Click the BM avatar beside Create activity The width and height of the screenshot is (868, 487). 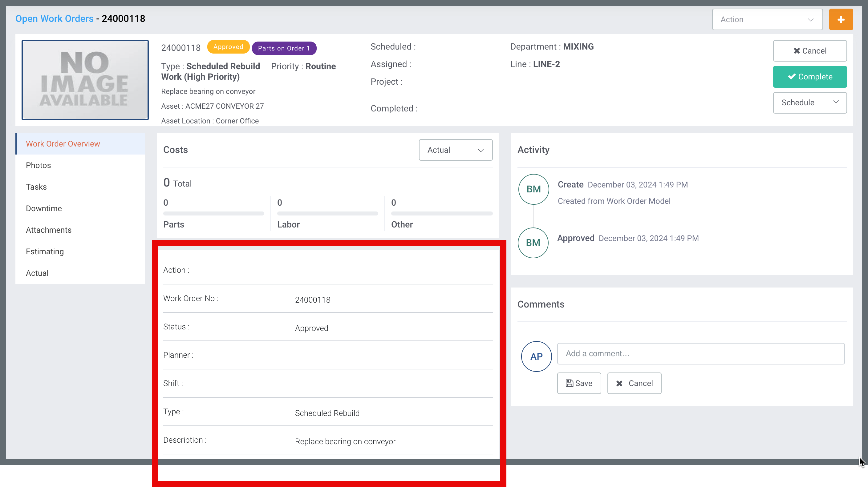[x=533, y=189]
